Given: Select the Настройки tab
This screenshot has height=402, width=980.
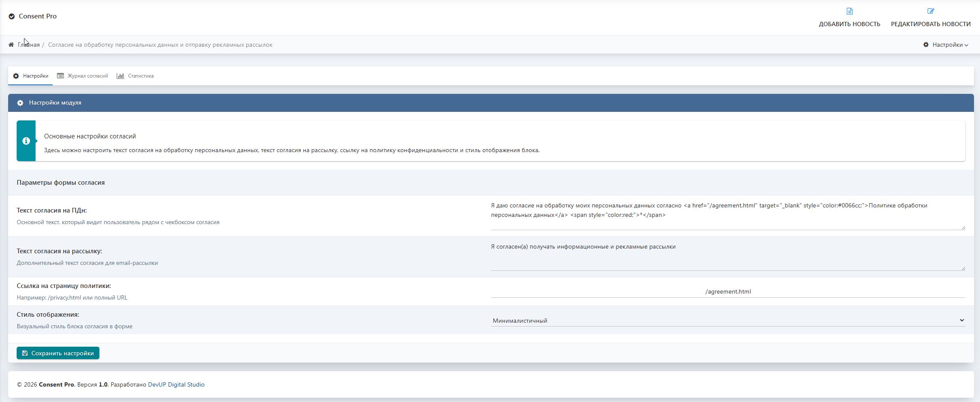Looking at the screenshot, I should (x=35, y=76).
